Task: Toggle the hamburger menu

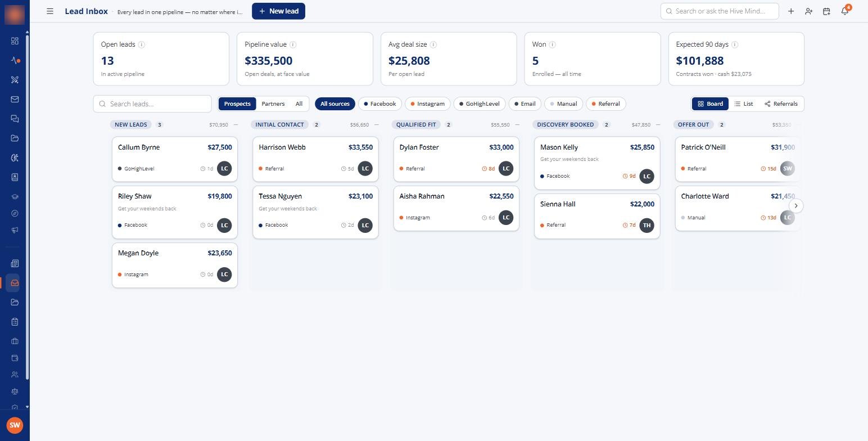Action: tap(50, 11)
